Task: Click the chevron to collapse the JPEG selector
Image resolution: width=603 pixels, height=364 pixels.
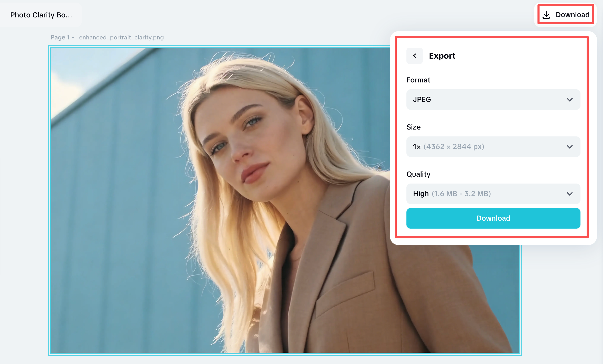Action: pos(569,100)
